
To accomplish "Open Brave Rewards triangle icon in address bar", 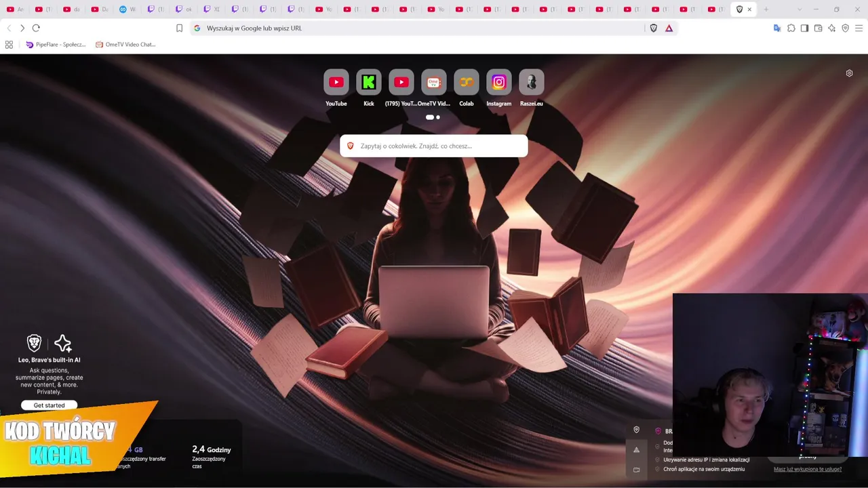I will (669, 28).
